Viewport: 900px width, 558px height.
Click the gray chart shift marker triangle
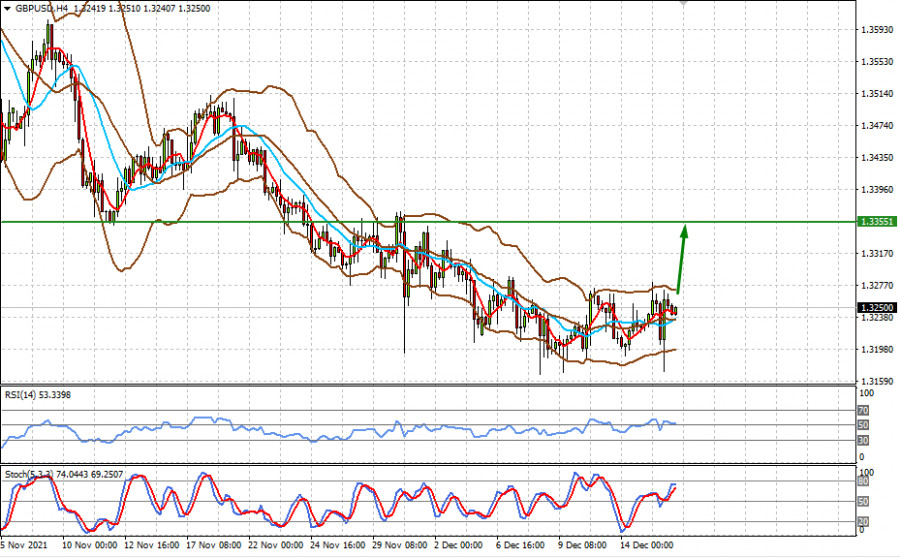[x=683, y=4]
